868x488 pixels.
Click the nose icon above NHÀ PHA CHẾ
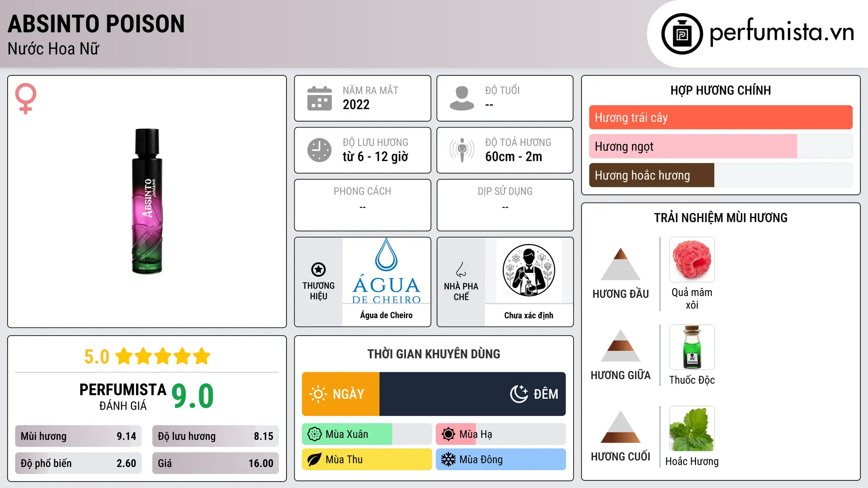click(461, 269)
